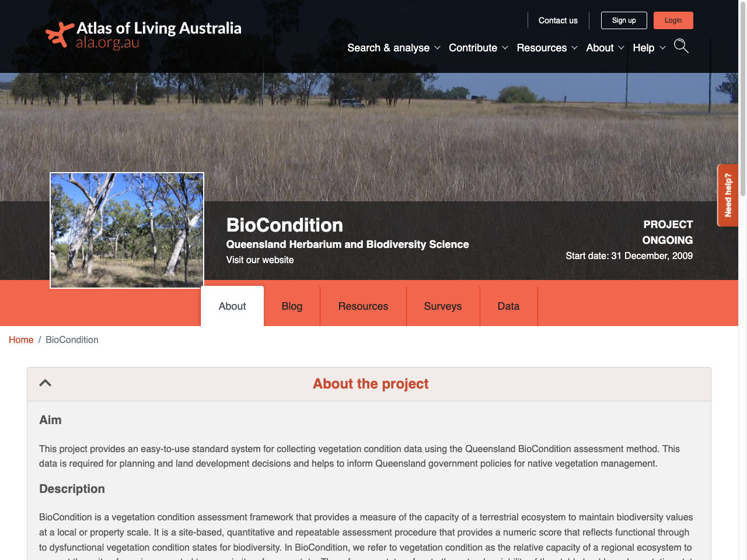The image size is (747, 560).
Task: Click the Sign up button
Action: tap(623, 20)
